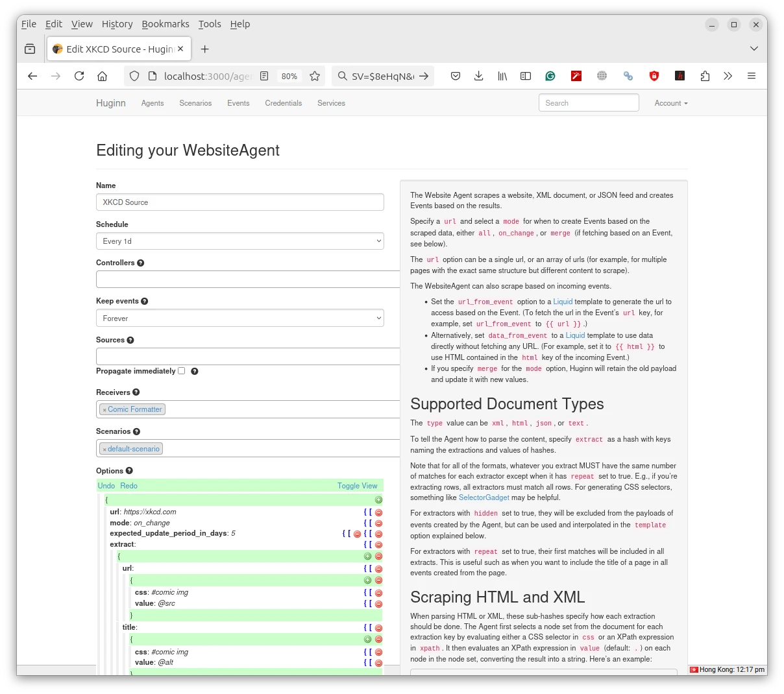Toggle reader view in address bar
Viewport: 784px width, 694px height.
(264, 76)
